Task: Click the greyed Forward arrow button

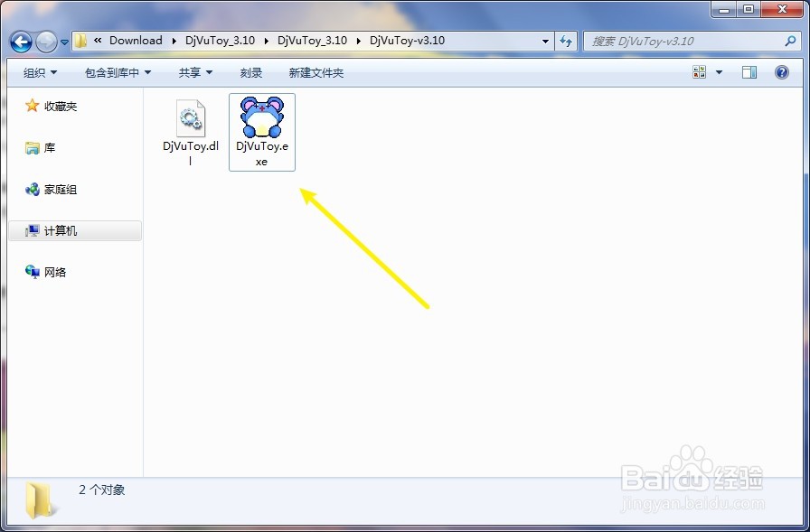Action: [46, 42]
